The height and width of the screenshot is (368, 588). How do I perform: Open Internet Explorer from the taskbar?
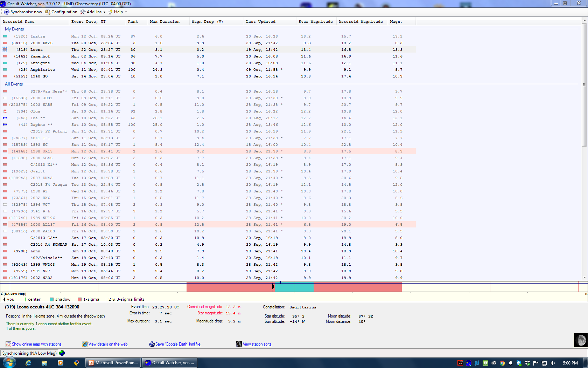28,363
